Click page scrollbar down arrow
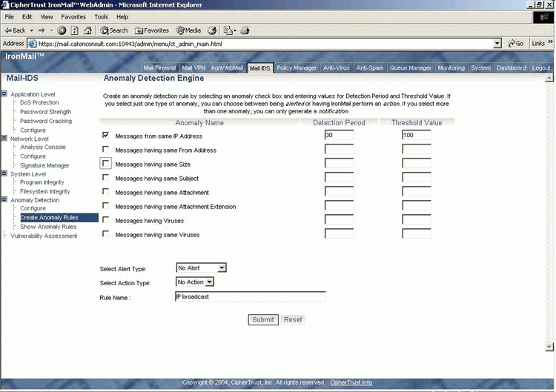The height and width of the screenshot is (392, 556). tap(549, 347)
